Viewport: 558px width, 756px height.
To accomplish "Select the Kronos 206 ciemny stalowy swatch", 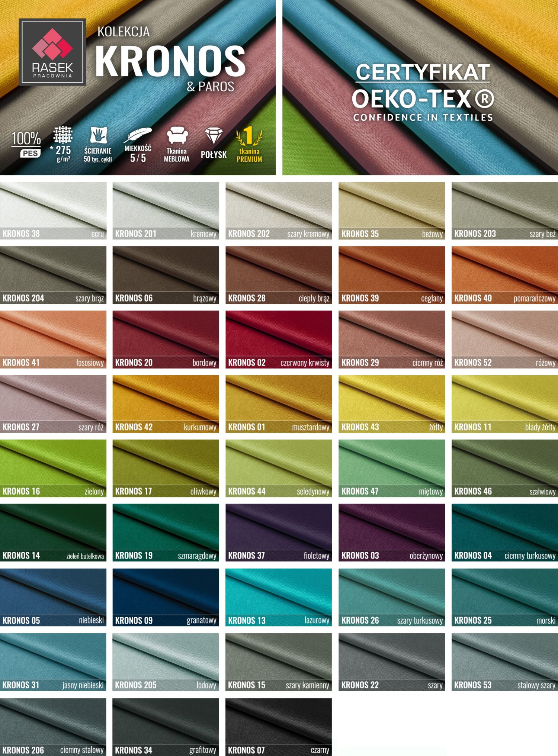I will point(53,727).
